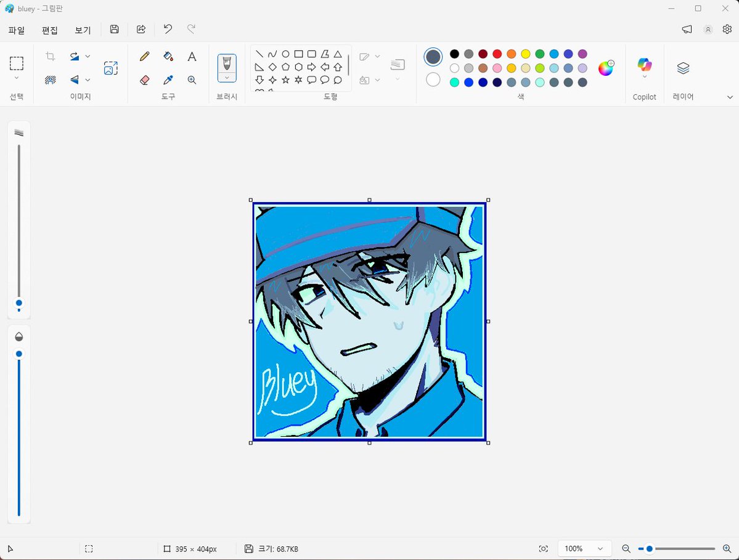
Task: Zoom out using the minus button
Action: (626, 549)
